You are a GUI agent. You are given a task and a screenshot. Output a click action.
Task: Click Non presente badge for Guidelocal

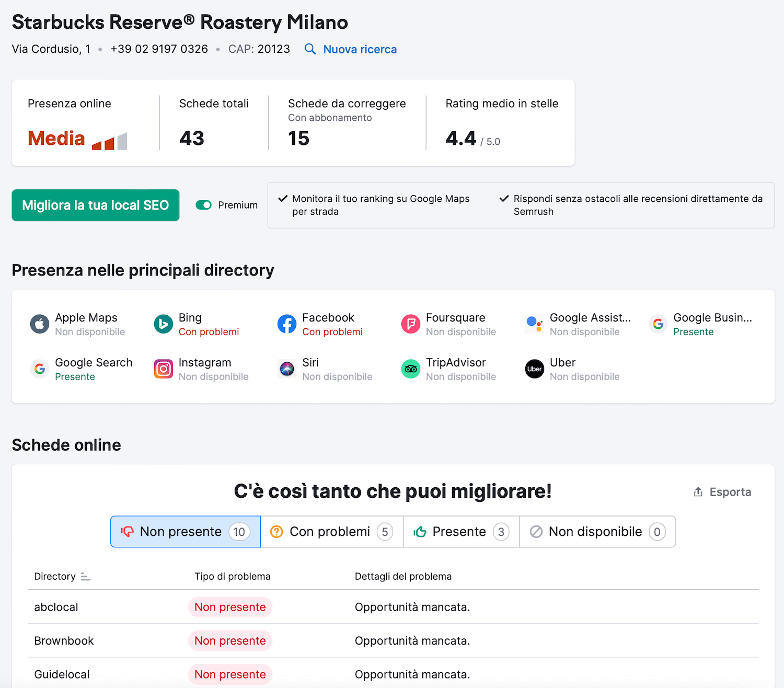230,674
